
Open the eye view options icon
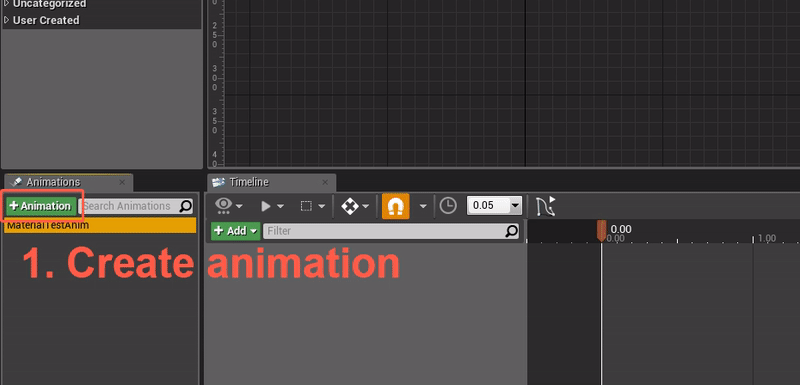click(x=223, y=206)
